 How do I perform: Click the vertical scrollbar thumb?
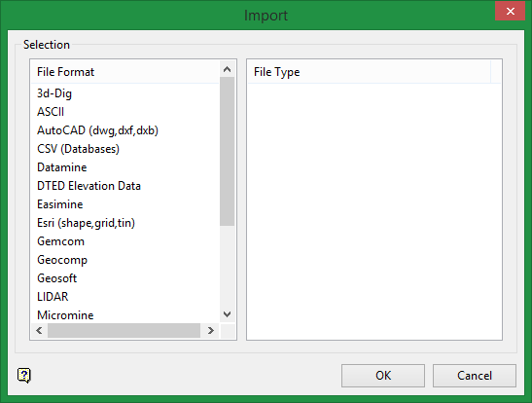(227, 152)
